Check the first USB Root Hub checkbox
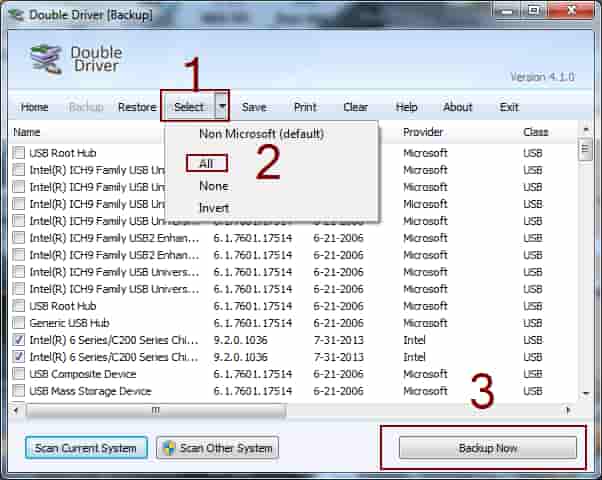The height and width of the screenshot is (480, 602). (18, 153)
